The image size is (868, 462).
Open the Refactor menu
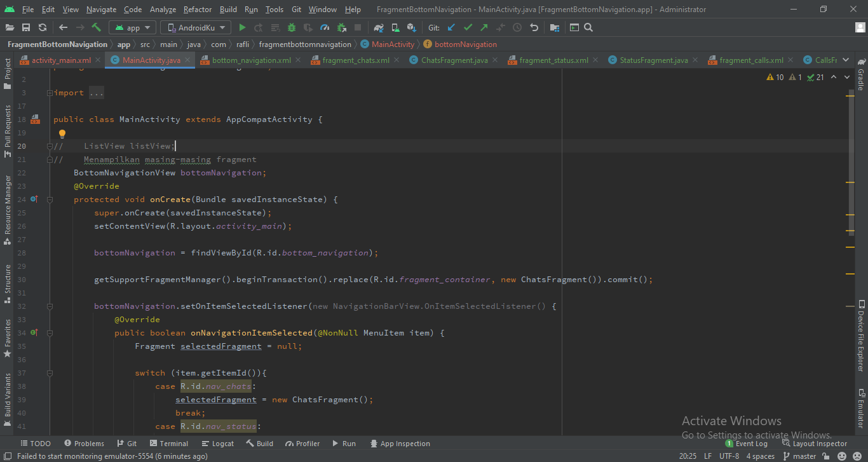[x=198, y=10]
